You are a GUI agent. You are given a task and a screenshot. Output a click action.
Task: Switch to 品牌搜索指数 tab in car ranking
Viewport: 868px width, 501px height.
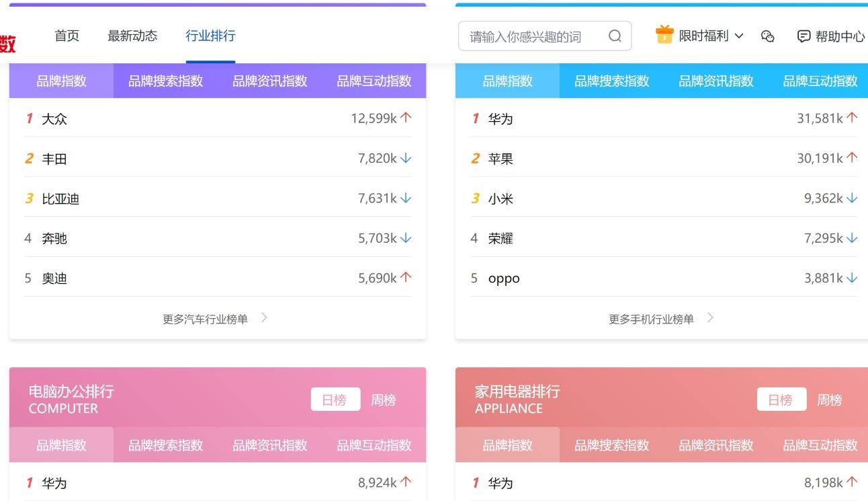pyautogui.click(x=165, y=81)
